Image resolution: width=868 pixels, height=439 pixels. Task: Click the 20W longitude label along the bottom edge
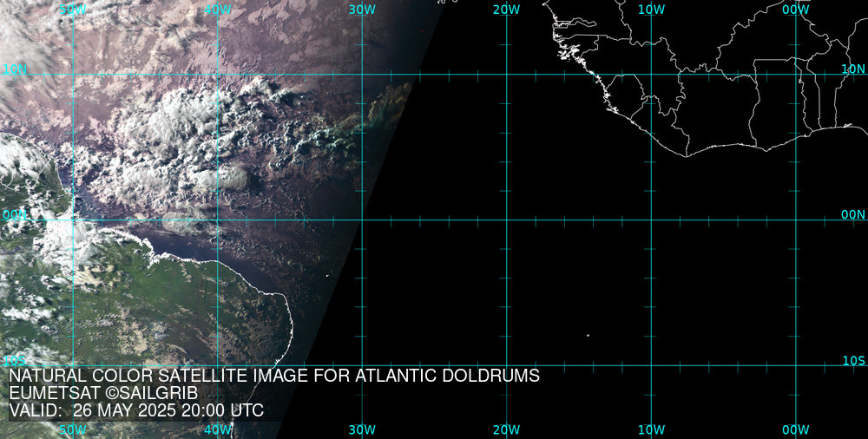coord(507,429)
